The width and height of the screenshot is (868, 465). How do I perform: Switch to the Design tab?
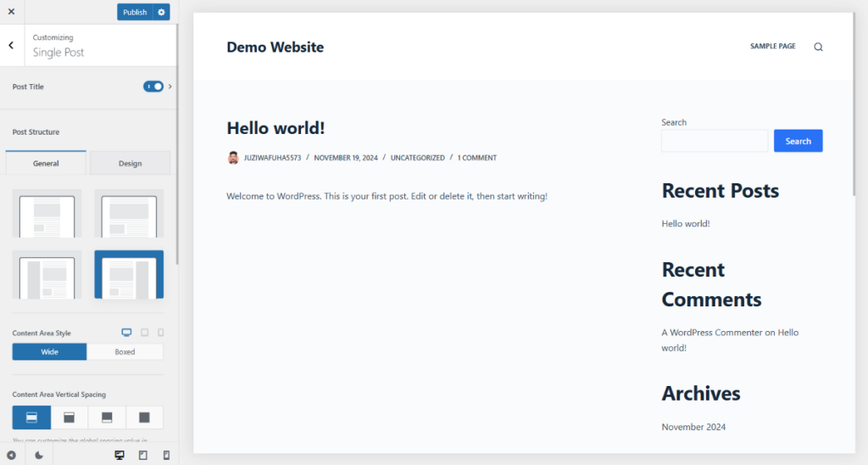click(130, 164)
